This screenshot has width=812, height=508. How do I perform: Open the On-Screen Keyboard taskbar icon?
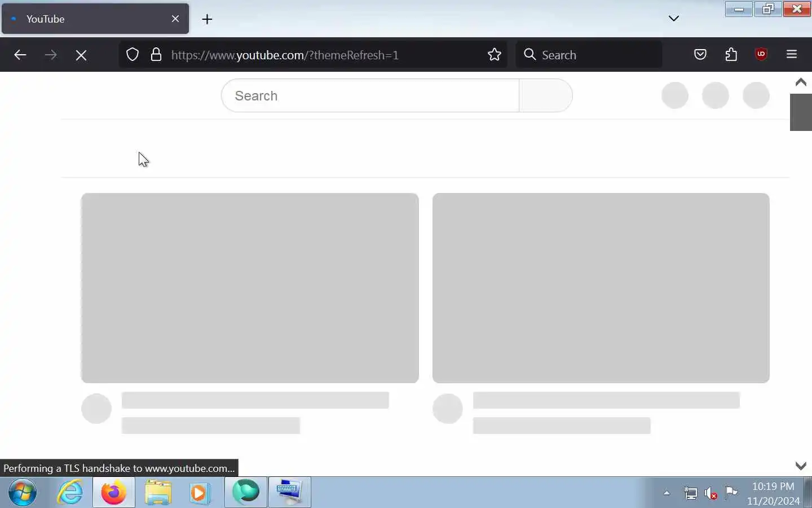point(290,492)
